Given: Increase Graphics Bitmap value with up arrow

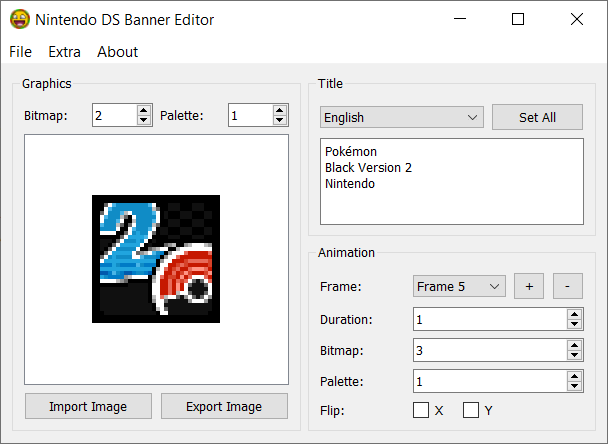Looking at the screenshot, I should (143, 110).
